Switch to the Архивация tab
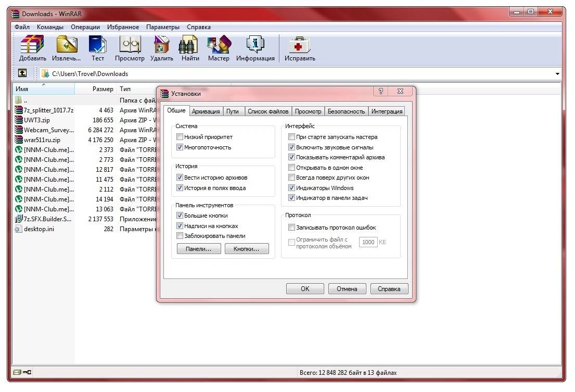The width and height of the screenshot is (575, 392). pos(206,111)
